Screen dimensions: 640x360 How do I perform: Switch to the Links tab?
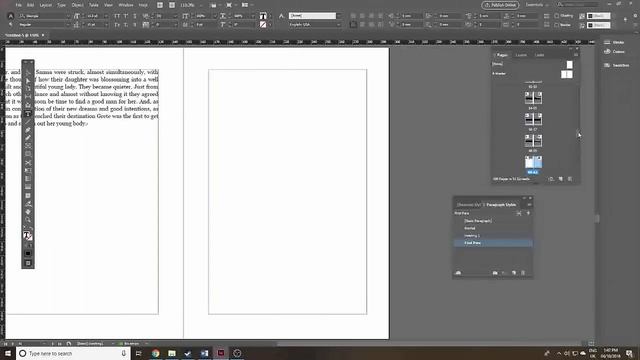[540, 55]
